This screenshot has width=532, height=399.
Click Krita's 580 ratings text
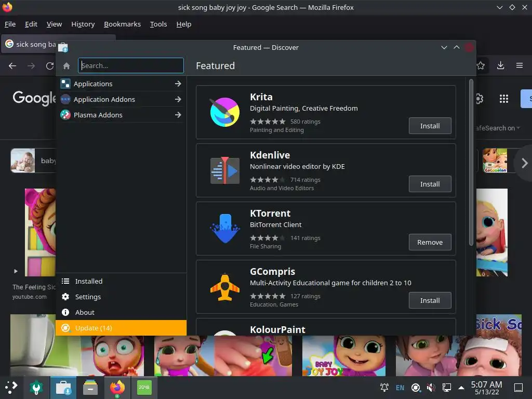pos(305,122)
